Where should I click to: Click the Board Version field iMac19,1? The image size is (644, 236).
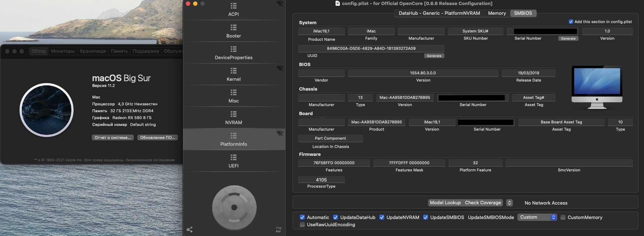[x=432, y=122]
